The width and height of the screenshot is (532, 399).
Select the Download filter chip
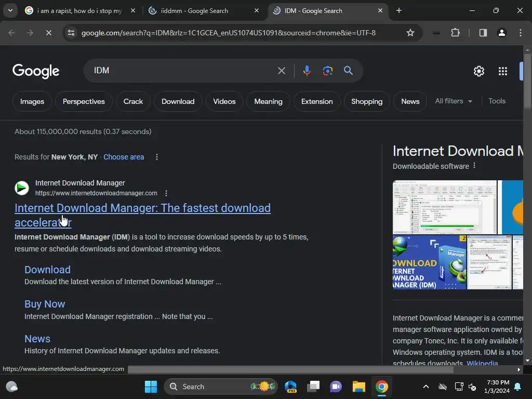pos(178,101)
